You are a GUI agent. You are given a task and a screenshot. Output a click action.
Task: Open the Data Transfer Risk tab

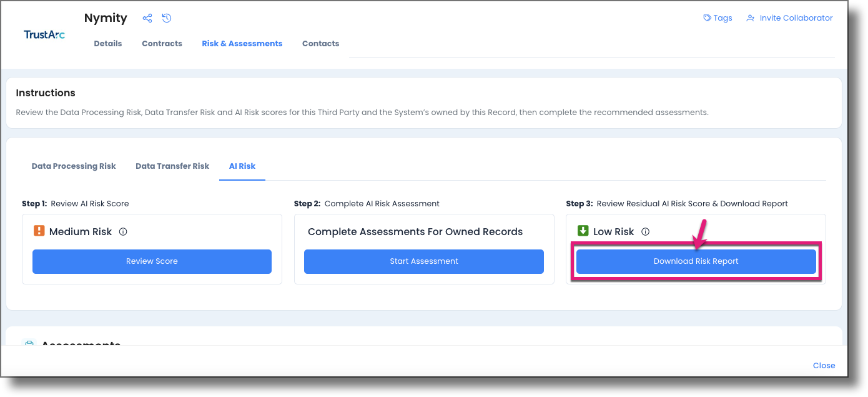pos(172,166)
